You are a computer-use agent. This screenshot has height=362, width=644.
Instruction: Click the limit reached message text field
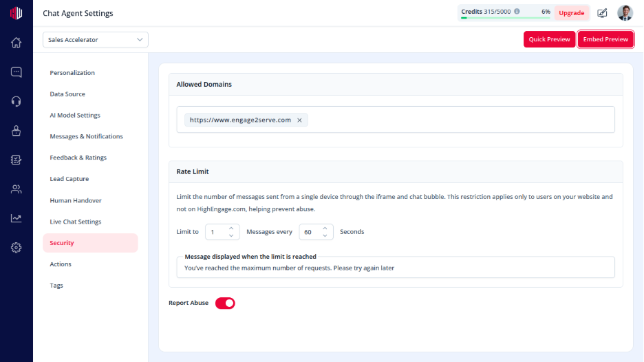pos(396,268)
